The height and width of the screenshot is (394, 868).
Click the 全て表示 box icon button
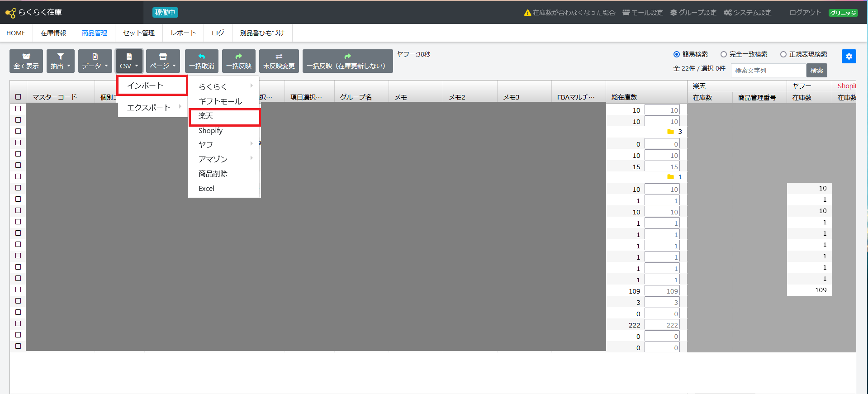tap(26, 61)
